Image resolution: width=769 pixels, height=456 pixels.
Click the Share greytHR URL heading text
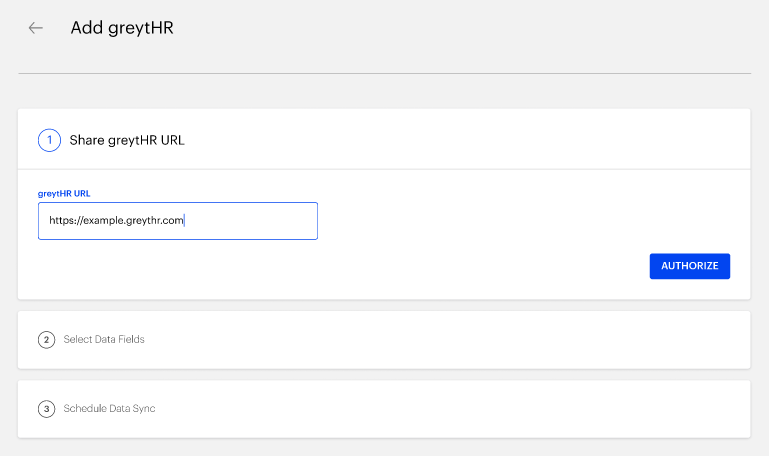coord(127,140)
